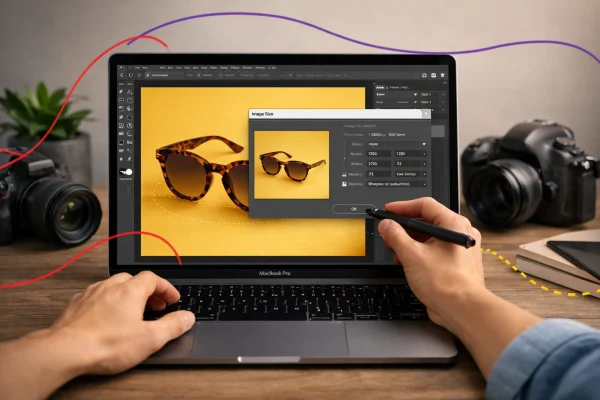Screen dimensions: 600x400
Task: Click the house-shaped icon at the top-right toolbar
Action: 442,75
